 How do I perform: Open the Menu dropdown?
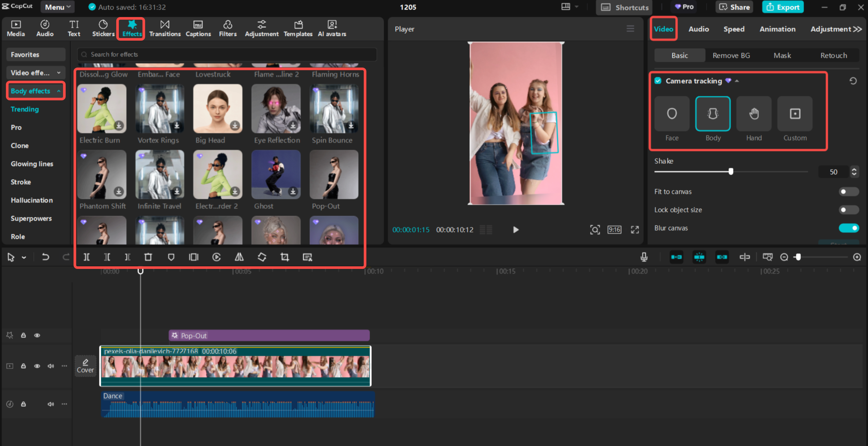coord(58,7)
